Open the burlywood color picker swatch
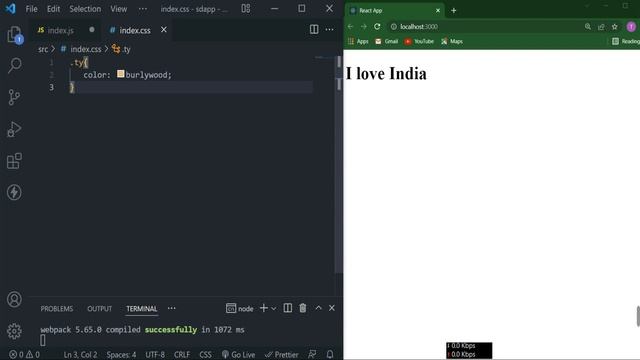This screenshot has height=360, width=640. click(120, 74)
